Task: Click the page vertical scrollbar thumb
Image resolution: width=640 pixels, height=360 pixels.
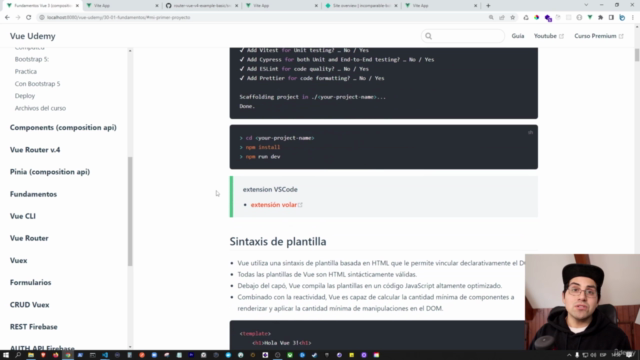Action: click(637, 55)
